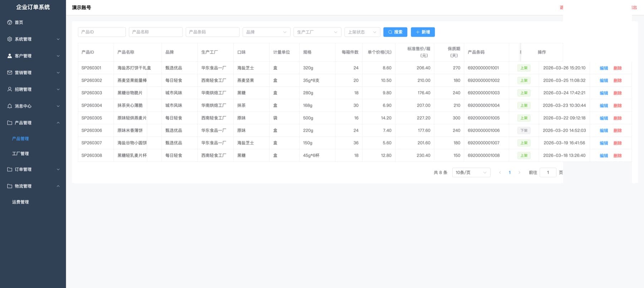644x288 pixels.
Task: Click the 物流管理 folder icon
Action: click(x=10, y=186)
